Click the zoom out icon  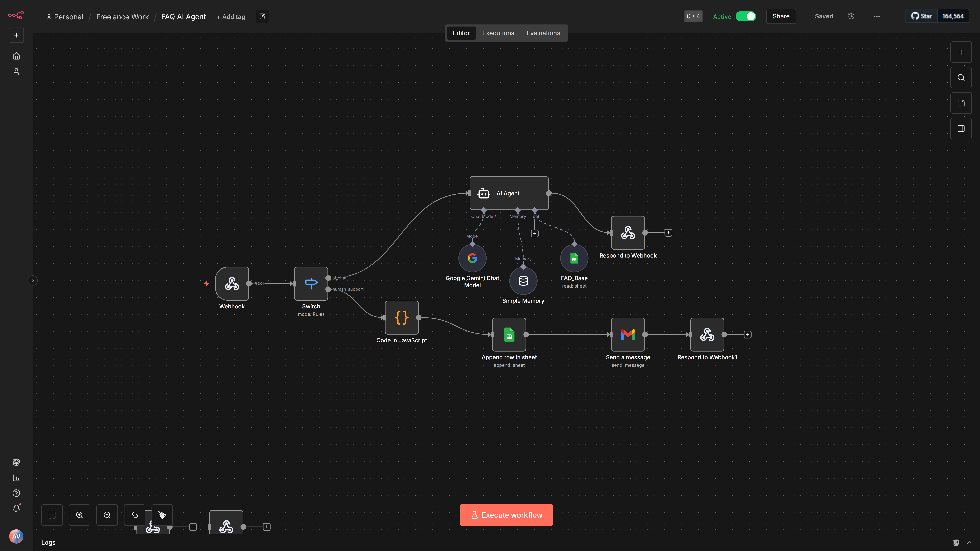[x=107, y=515]
